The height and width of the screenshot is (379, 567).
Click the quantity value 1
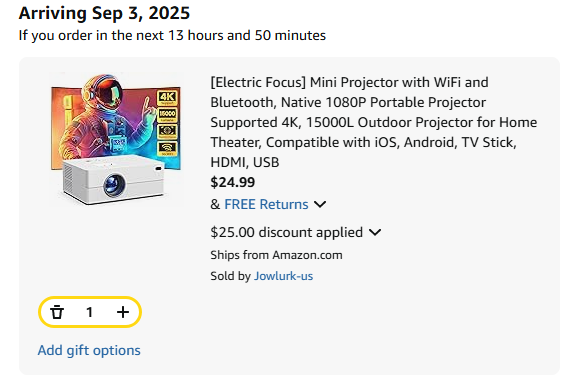[x=89, y=312]
